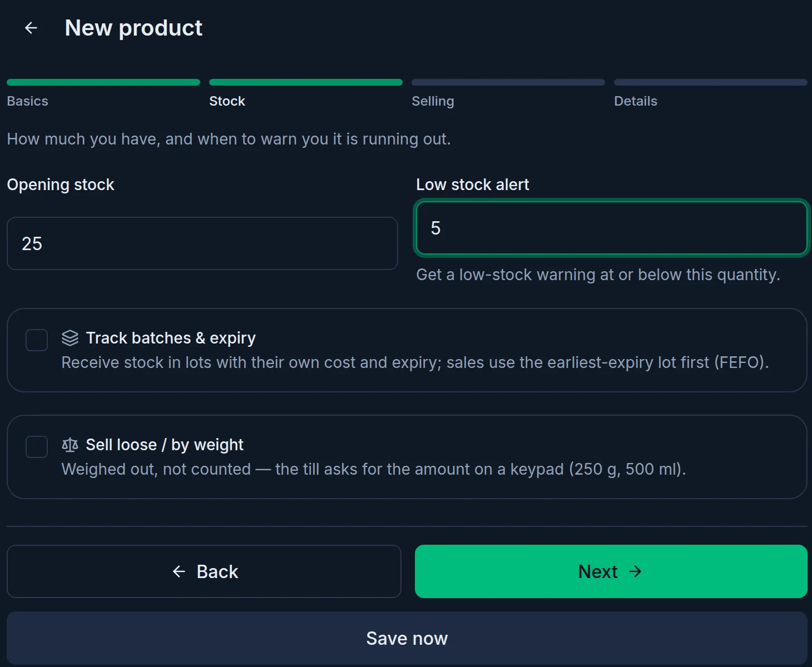Click the description starting "Weighed out, not counted"
The image size is (812, 667).
(374, 469)
